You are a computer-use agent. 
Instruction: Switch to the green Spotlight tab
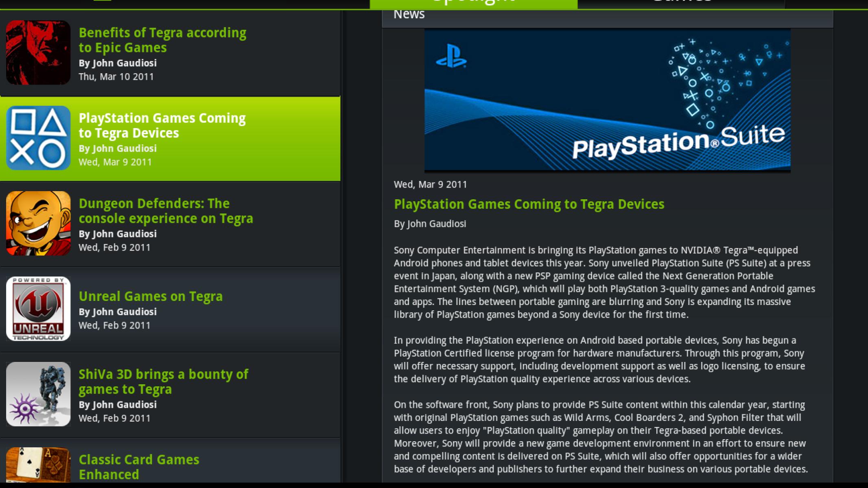pyautogui.click(x=473, y=3)
